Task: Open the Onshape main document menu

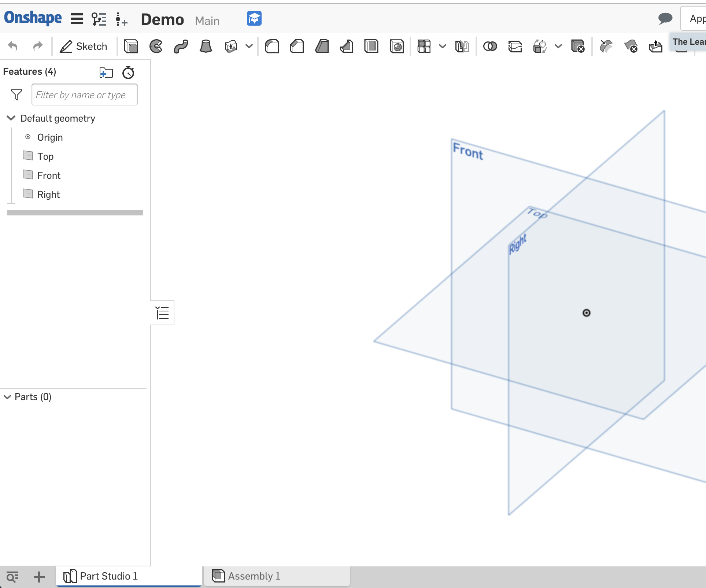Action: click(77, 19)
